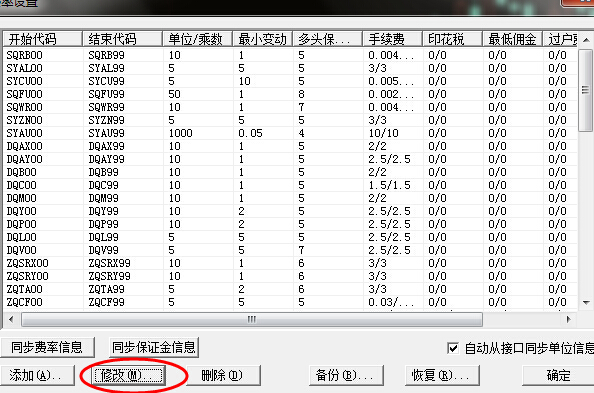Click the vertical scrollbar down arrow
The width and height of the screenshot is (594, 393).
586,302
